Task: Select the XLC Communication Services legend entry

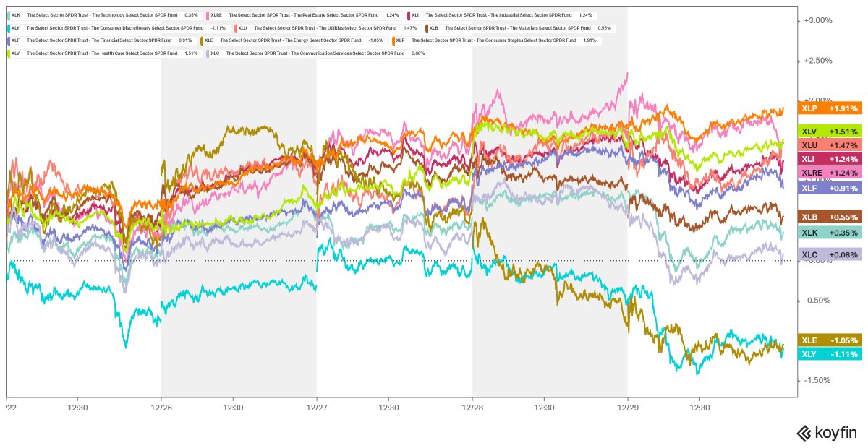Action: tap(317, 54)
